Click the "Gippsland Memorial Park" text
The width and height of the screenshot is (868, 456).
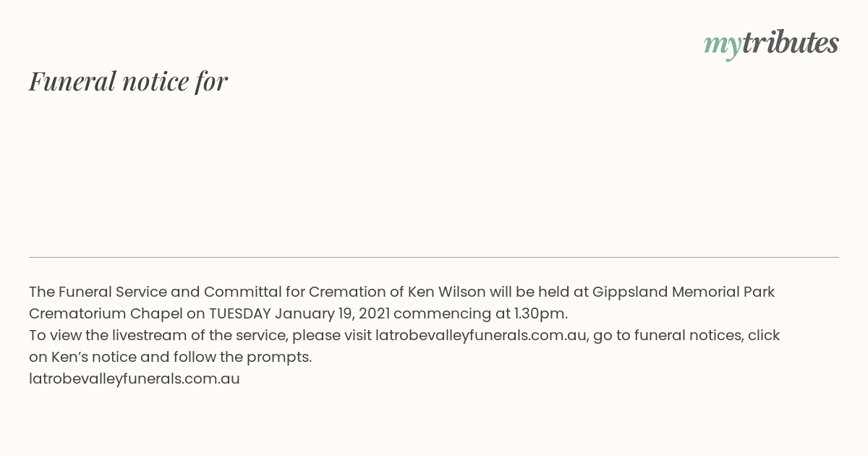[x=684, y=292]
